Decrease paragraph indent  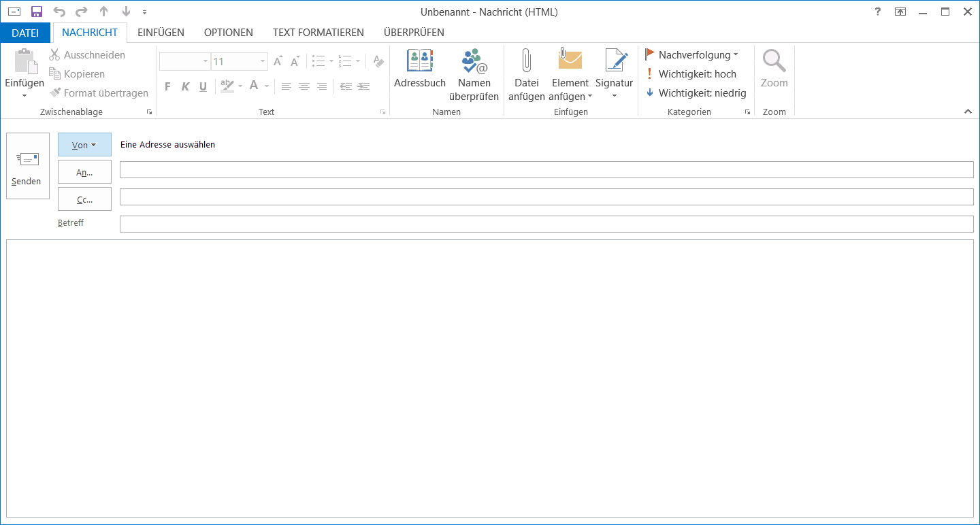pos(346,86)
